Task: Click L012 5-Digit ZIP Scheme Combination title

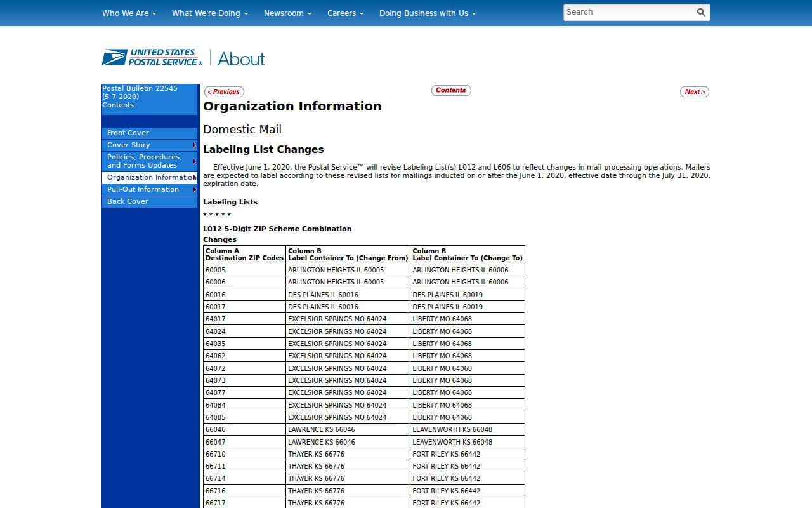Action: pyautogui.click(x=277, y=229)
